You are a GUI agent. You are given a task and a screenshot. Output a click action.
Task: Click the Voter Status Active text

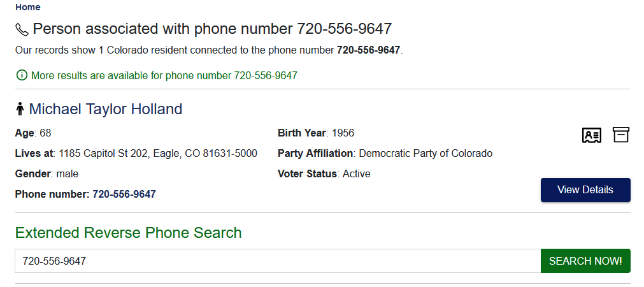click(356, 173)
